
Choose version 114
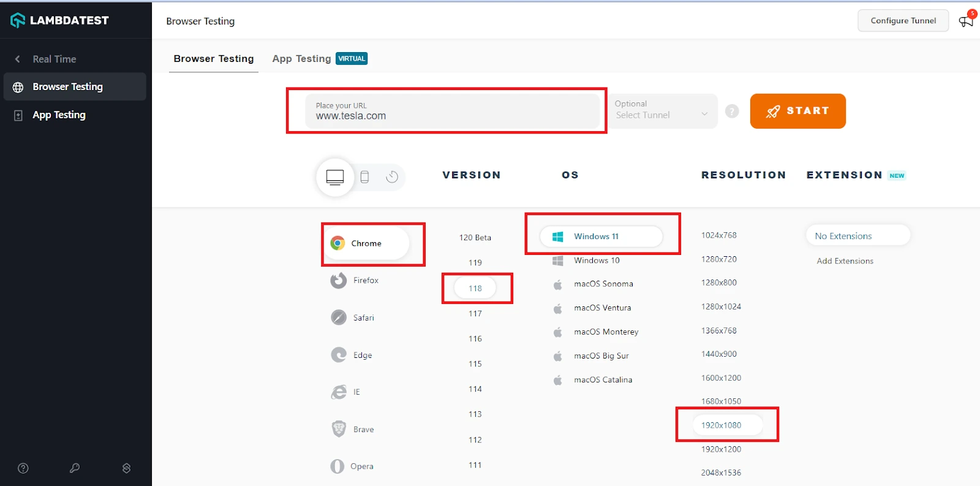pyautogui.click(x=475, y=389)
